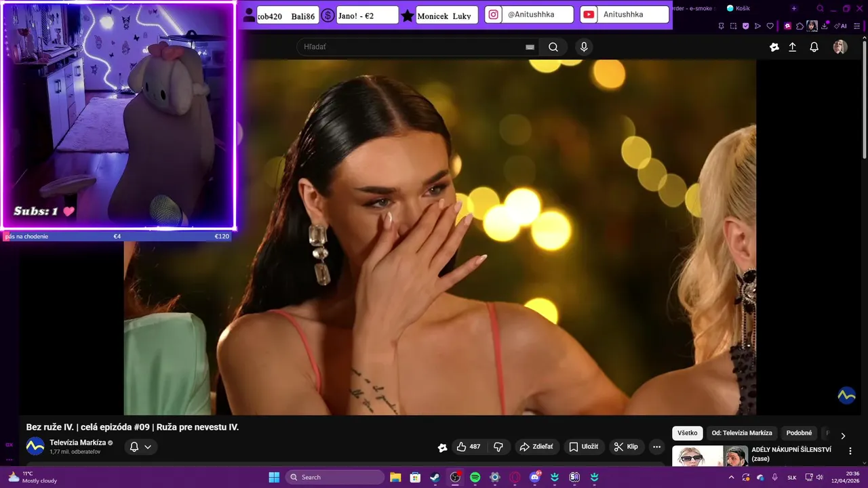Open YouTube notifications bell in header
This screenshot has width=868, height=488.
tap(814, 47)
